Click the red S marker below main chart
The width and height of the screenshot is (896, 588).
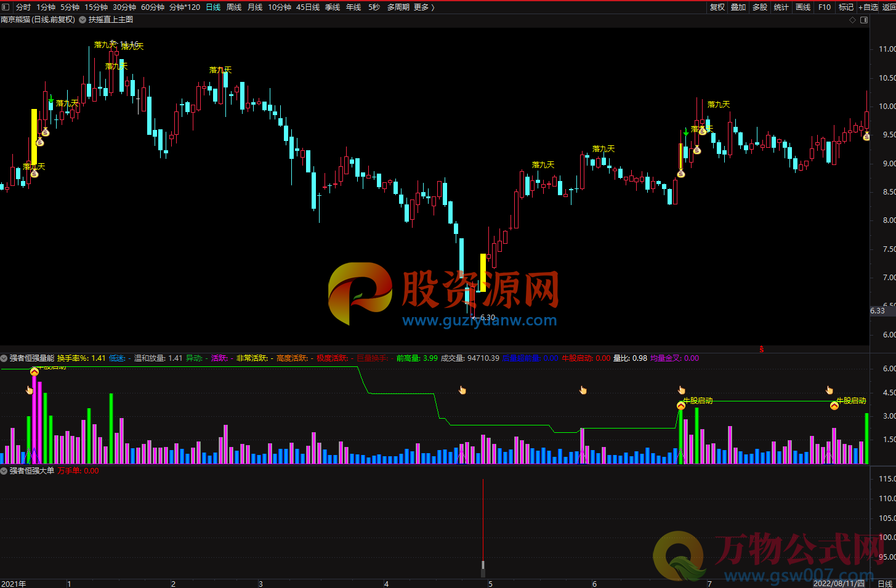(x=761, y=349)
